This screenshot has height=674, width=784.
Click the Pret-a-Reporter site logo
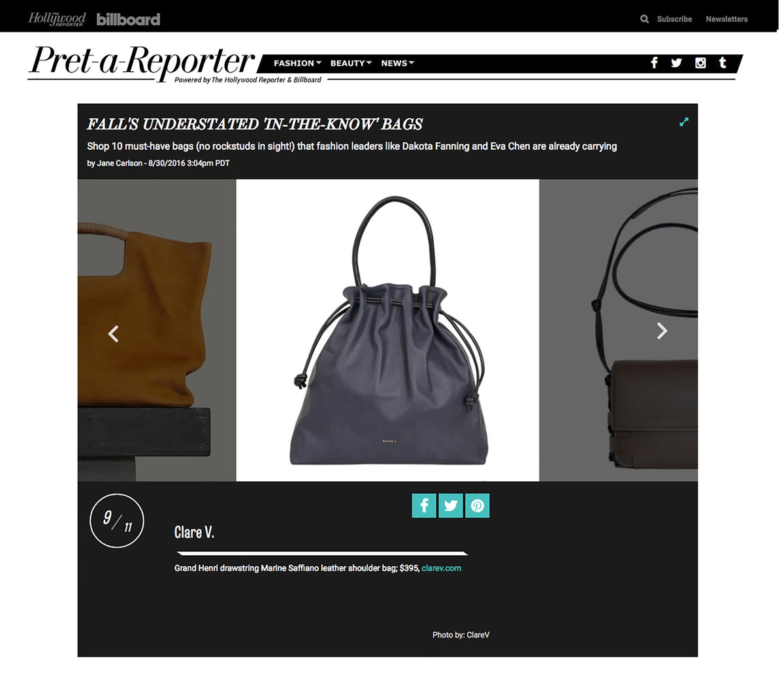(x=142, y=61)
